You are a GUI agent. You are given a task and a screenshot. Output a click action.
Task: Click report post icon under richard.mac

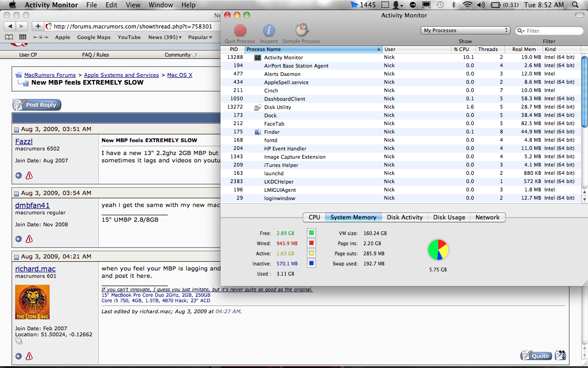point(29,356)
